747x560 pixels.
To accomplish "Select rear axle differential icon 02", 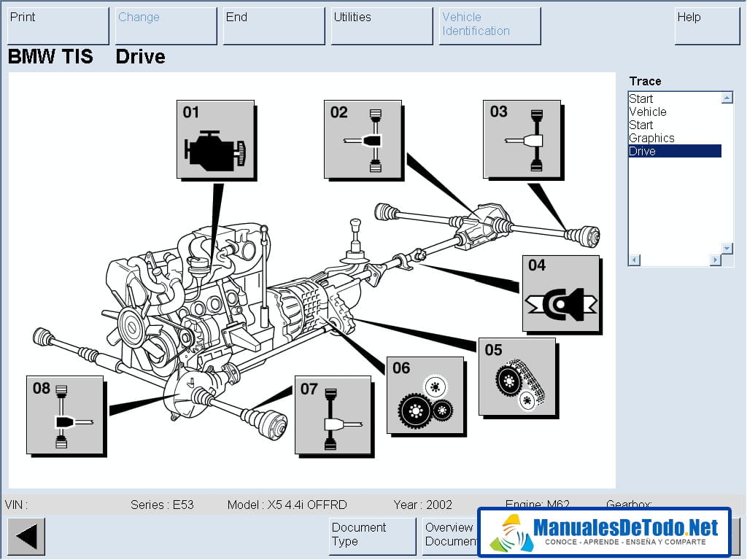I will 363,139.
